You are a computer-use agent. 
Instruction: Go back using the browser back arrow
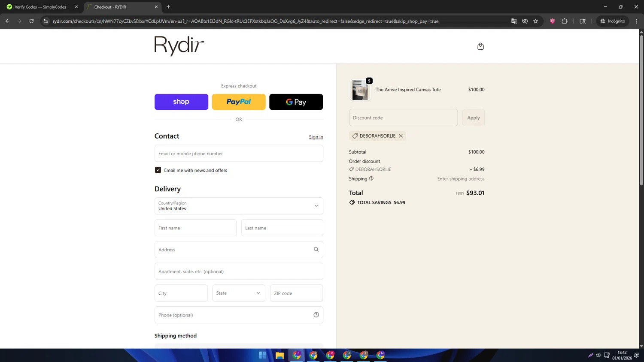click(7, 21)
